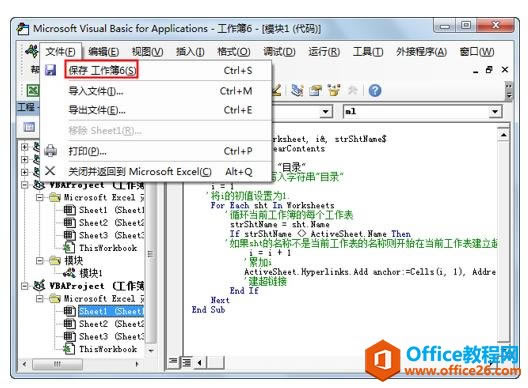Select 保存 工作簿6(S) menu entry
528x388 pixels.
[x=101, y=70]
